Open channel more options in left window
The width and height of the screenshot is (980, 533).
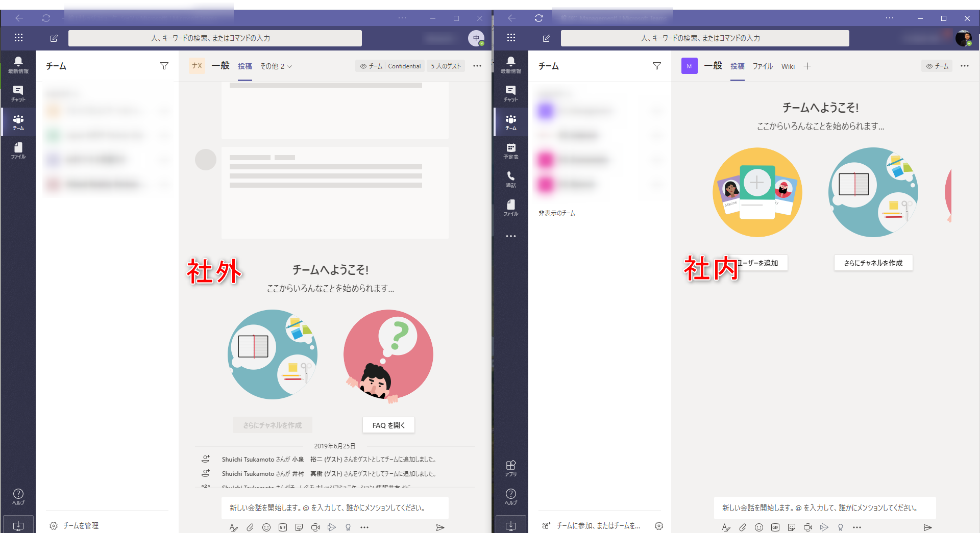coord(477,66)
